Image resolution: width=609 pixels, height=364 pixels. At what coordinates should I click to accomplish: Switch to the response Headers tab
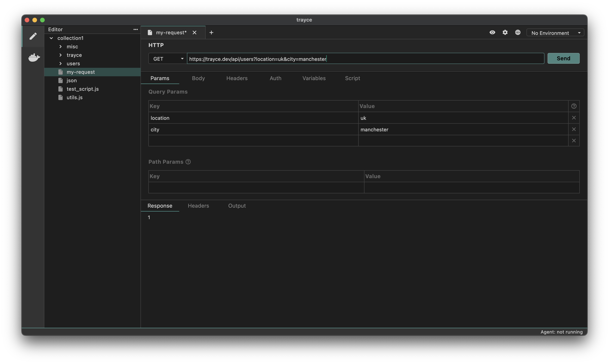point(198,206)
